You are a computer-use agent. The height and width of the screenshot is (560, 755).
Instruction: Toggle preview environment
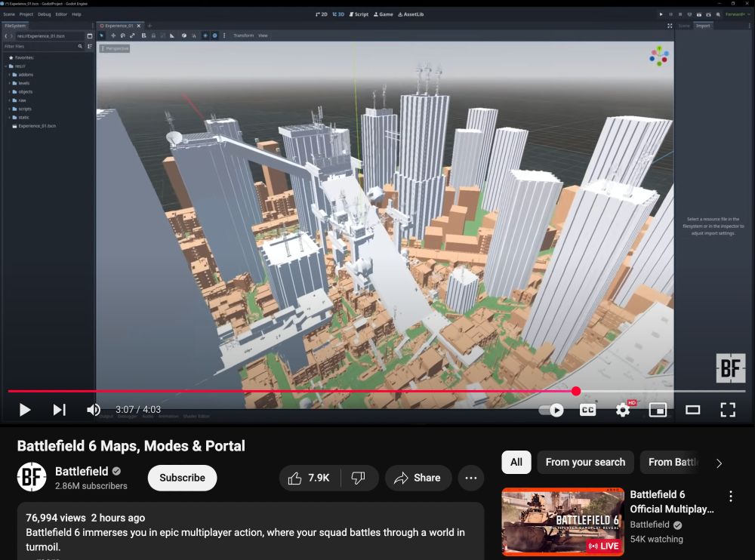click(x=214, y=35)
